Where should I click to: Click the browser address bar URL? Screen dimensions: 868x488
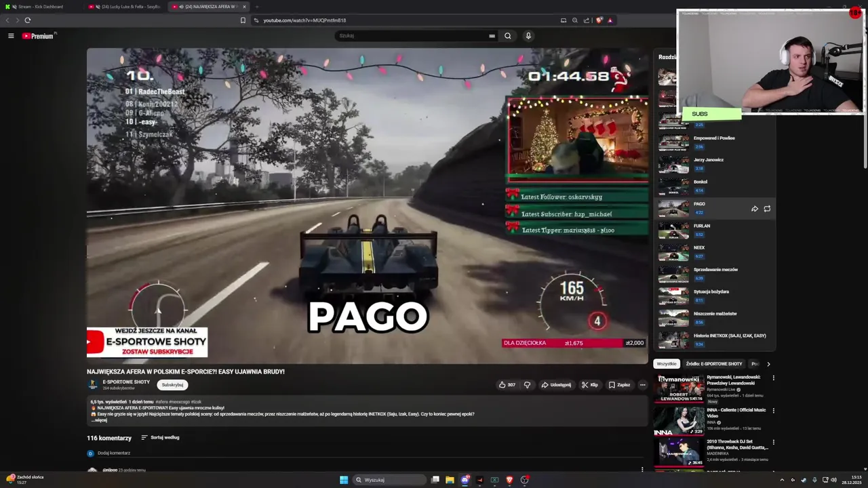point(304,20)
